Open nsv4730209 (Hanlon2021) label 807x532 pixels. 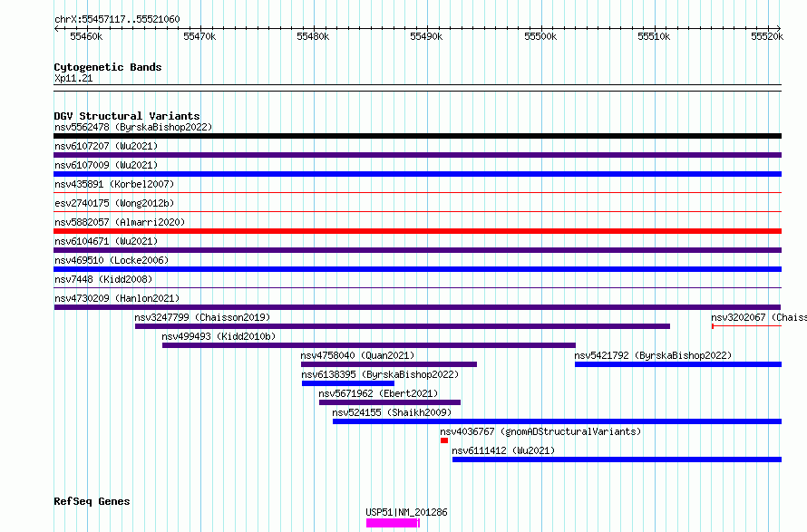117,298
